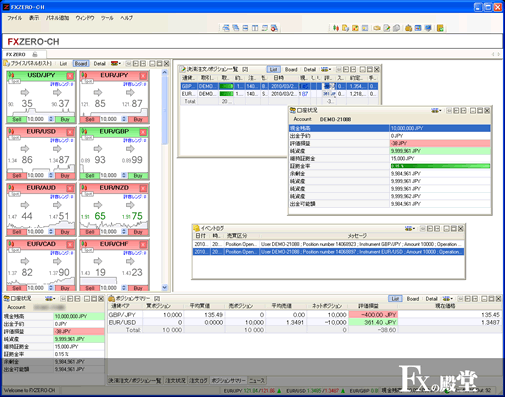The height and width of the screenshot is (397, 505).
Task: Click pin icon on position list panel title
Action: point(245,69)
